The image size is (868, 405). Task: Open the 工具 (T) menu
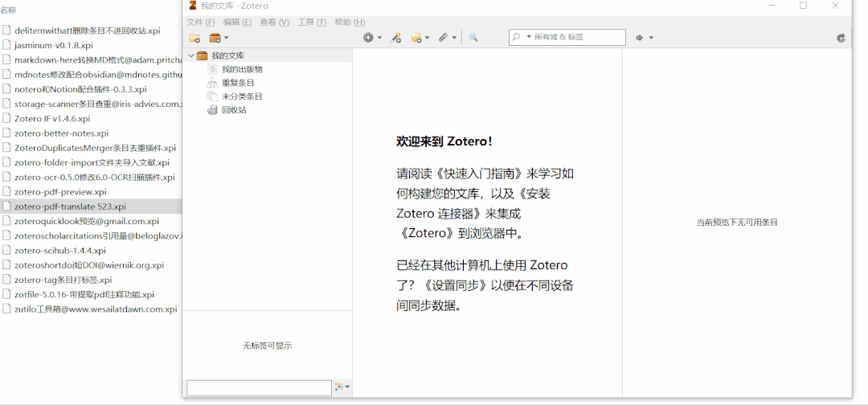(x=312, y=22)
